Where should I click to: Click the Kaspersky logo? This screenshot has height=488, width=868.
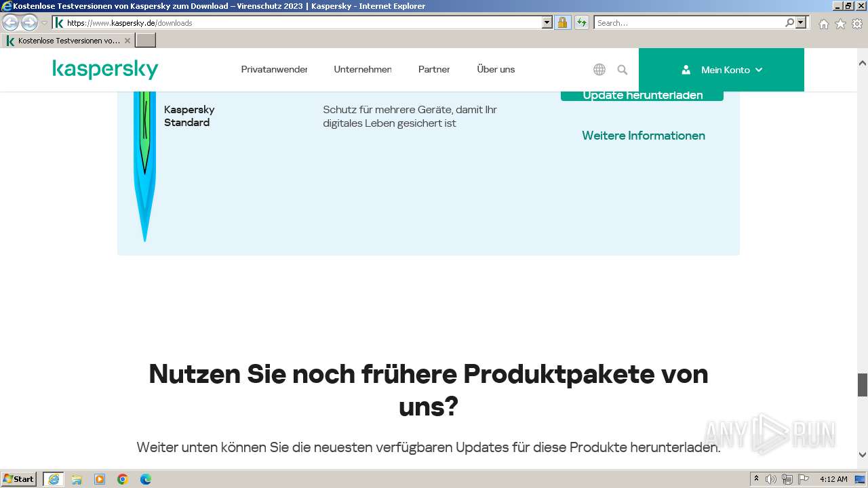(x=105, y=69)
